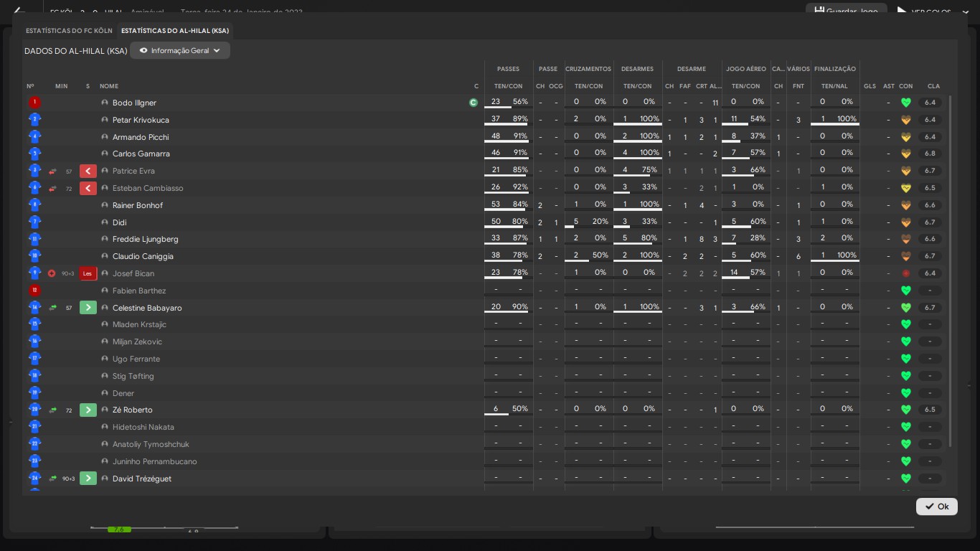Sort the table by the NOME column
This screenshot has width=980, height=551.
(x=109, y=86)
